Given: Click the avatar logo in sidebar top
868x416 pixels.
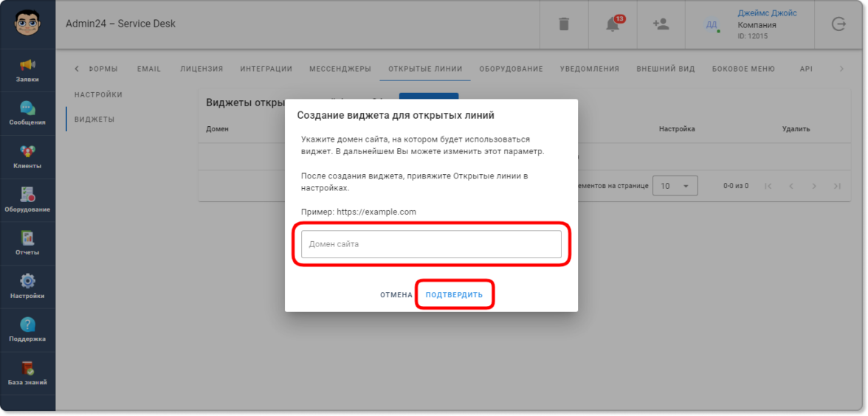Looking at the screenshot, I should 28,24.
